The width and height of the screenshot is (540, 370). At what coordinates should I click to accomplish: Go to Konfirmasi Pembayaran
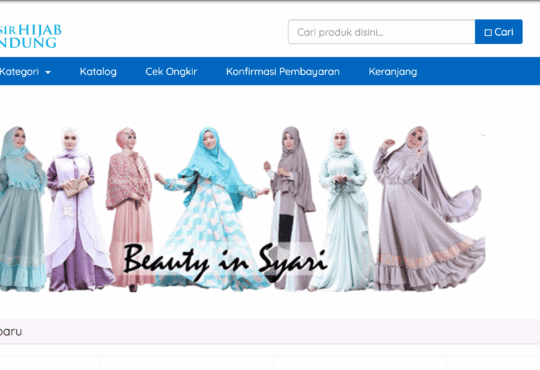click(x=283, y=72)
